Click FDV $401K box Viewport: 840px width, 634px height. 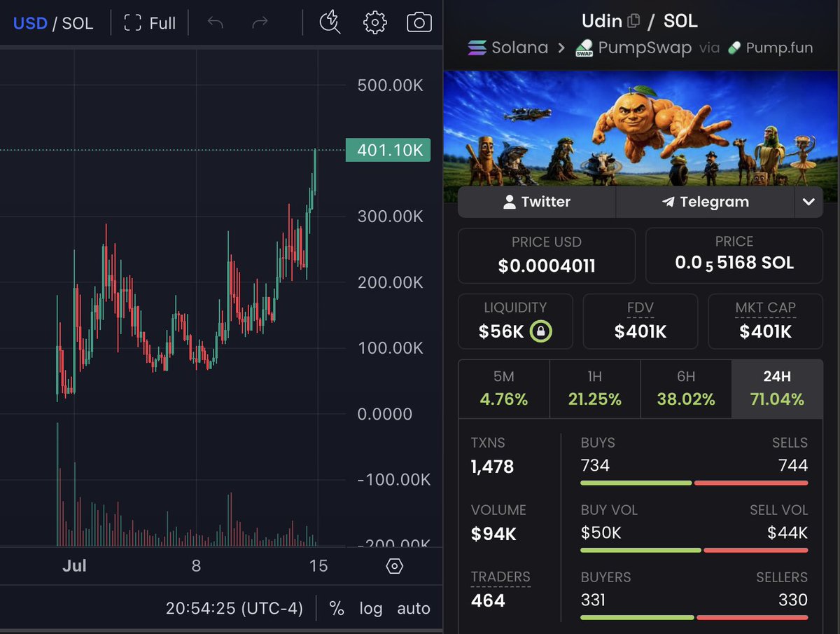[640, 321]
